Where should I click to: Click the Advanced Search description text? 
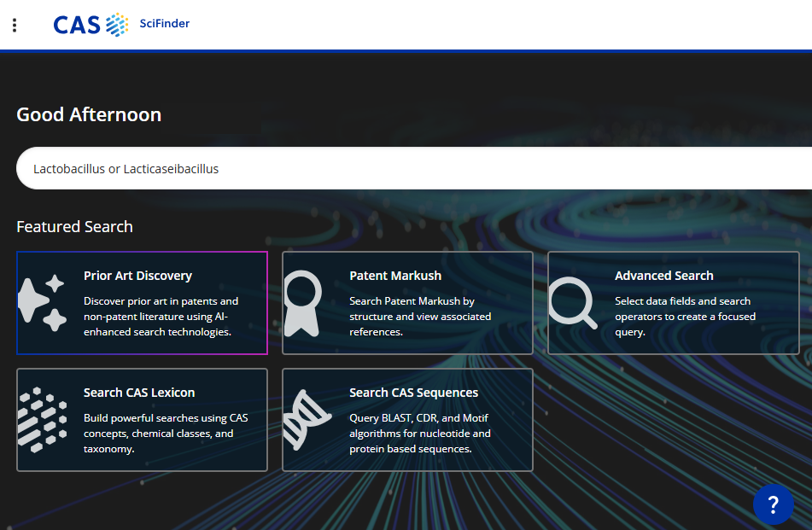coord(685,317)
